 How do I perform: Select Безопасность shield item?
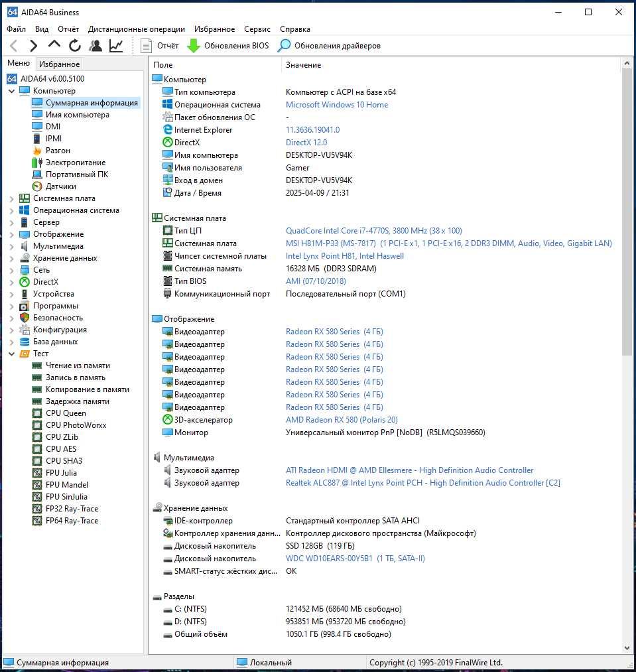pos(58,318)
